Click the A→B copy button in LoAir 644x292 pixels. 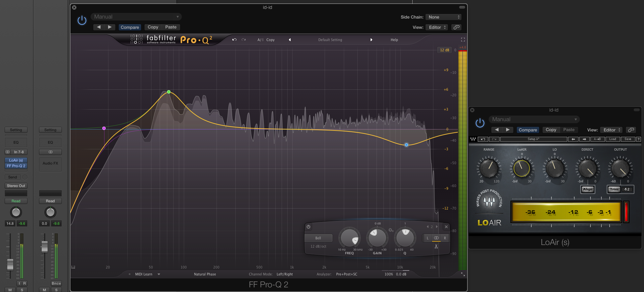[597, 139]
